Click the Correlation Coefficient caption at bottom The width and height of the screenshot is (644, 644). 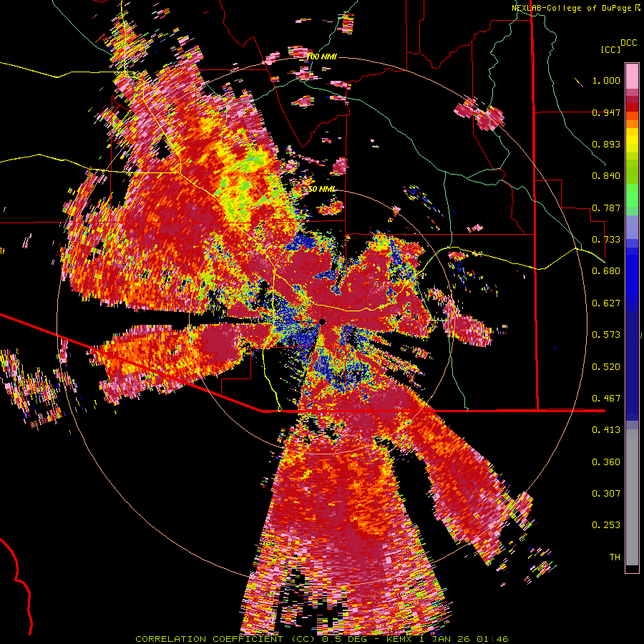coord(322,639)
